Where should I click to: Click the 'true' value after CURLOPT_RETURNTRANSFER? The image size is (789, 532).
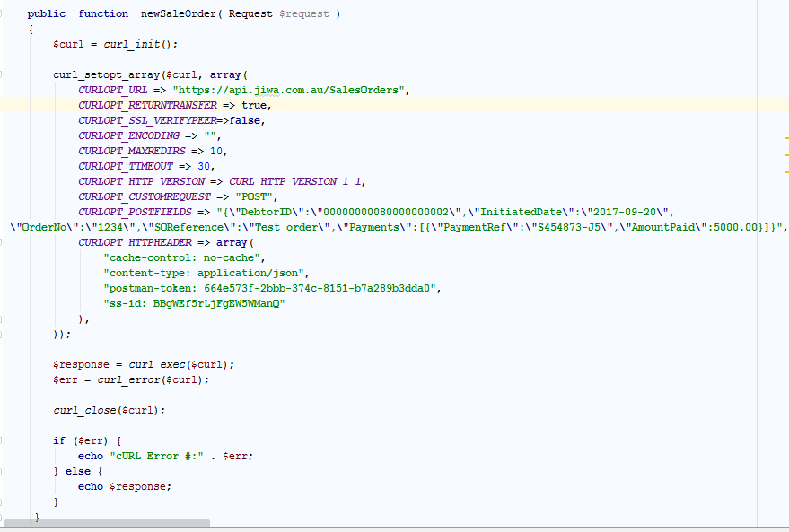pos(254,105)
